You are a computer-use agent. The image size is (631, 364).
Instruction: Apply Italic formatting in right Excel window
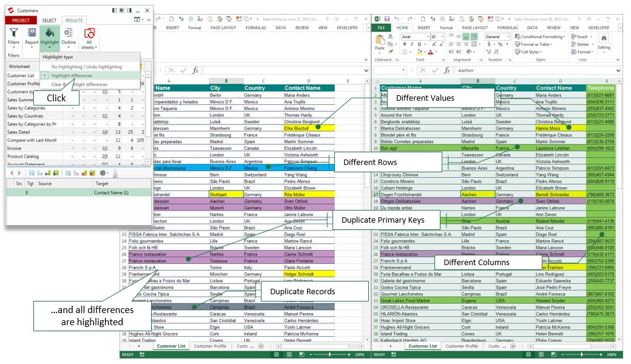tap(412, 44)
